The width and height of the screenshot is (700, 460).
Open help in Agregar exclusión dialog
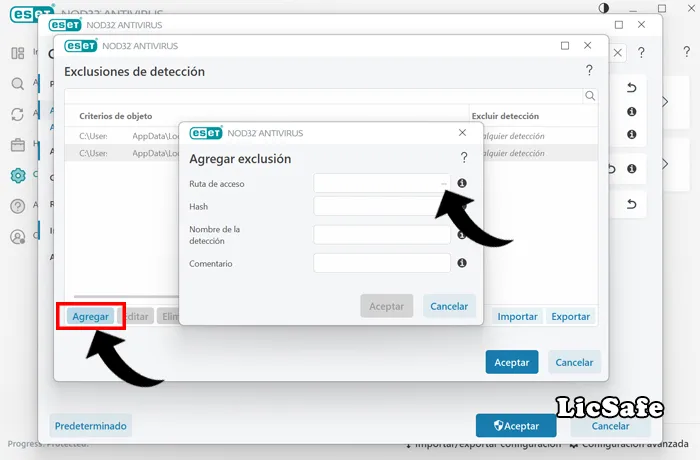coord(464,157)
